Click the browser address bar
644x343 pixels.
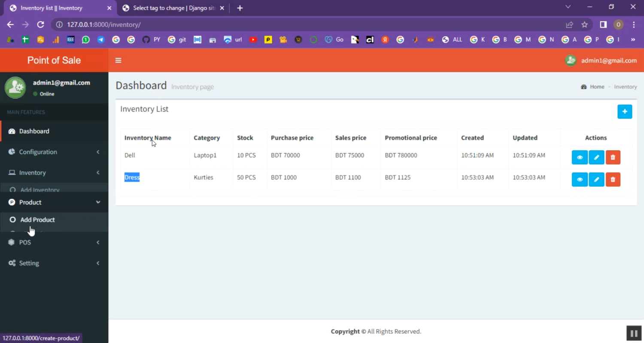click(x=301, y=25)
